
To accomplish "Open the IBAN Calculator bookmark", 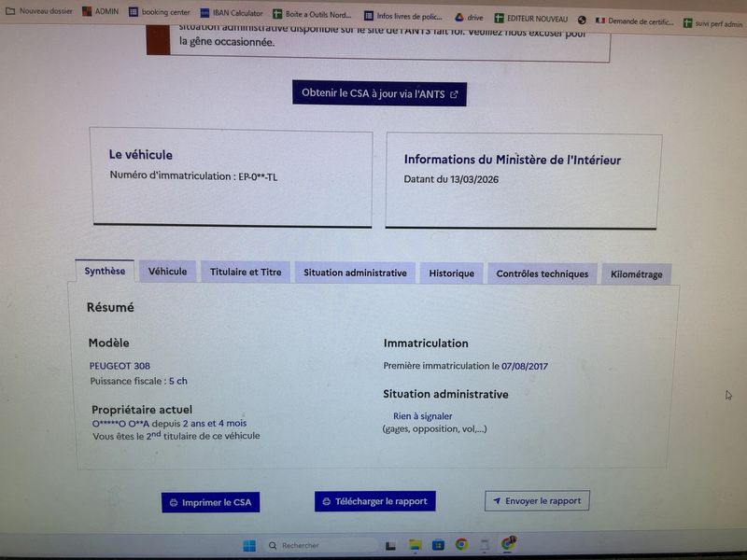I will [232, 13].
